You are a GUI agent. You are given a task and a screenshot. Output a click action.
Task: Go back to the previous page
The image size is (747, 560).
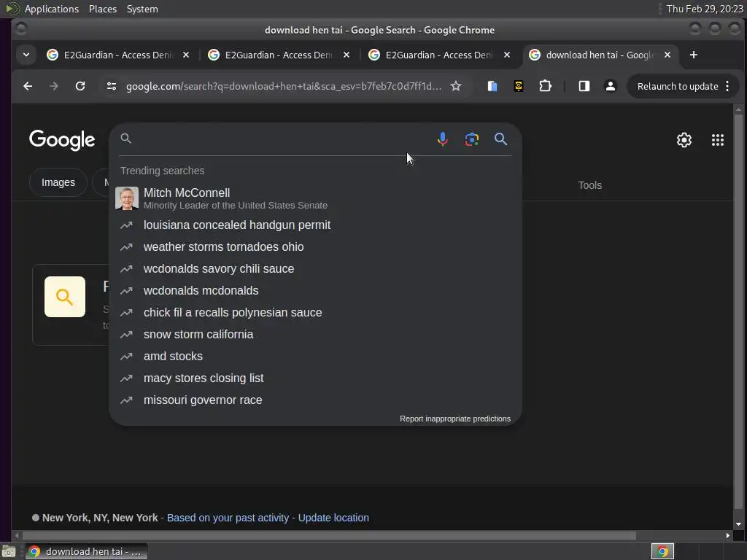(x=28, y=86)
